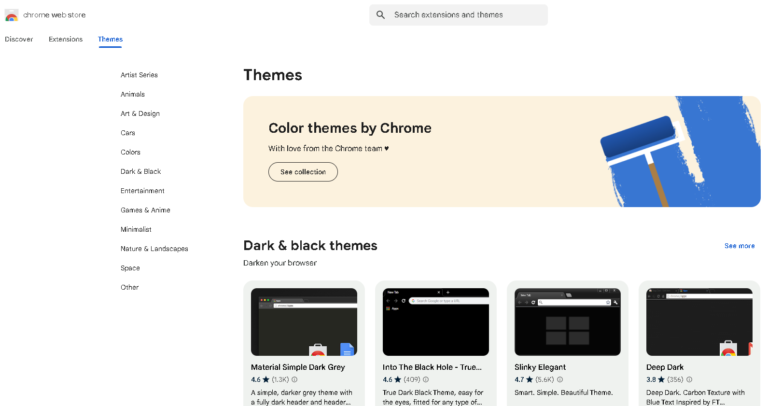
Task: Click the info icon beside Deep Dark rating
Action: [689, 380]
